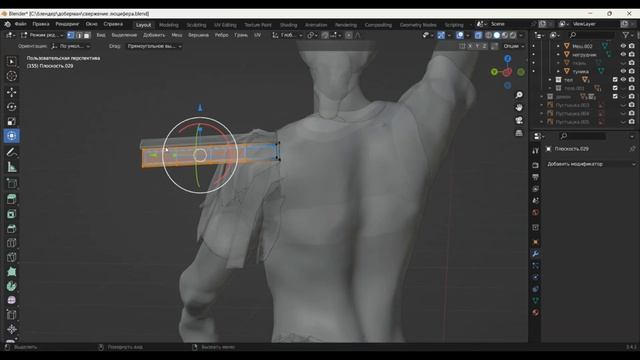Viewport: 640px width, 360px height.
Task: Open the 'Опции' options dropdown
Action: pyautogui.click(x=513, y=46)
